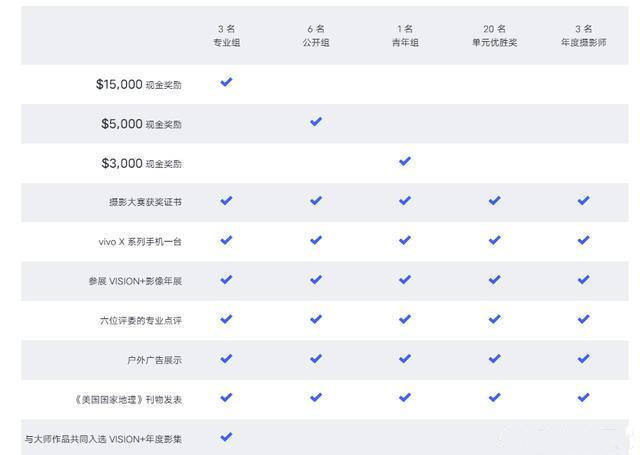Click the VISION+年度影集 checkmark under 专业组
This screenshot has width=640, height=455.
point(226,437)
